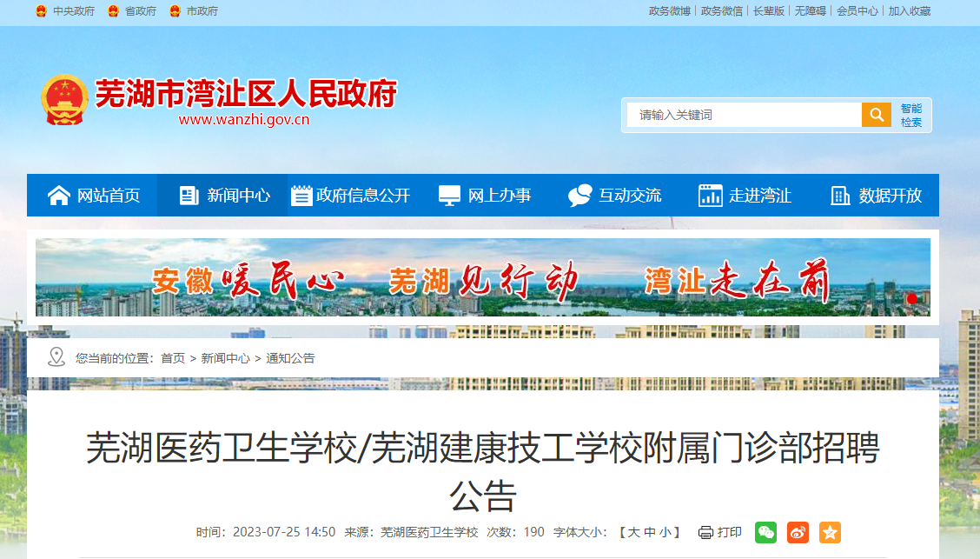980x559 pixels.
Task: Open 智能检索 advanced search link
Action: [911, 115]
